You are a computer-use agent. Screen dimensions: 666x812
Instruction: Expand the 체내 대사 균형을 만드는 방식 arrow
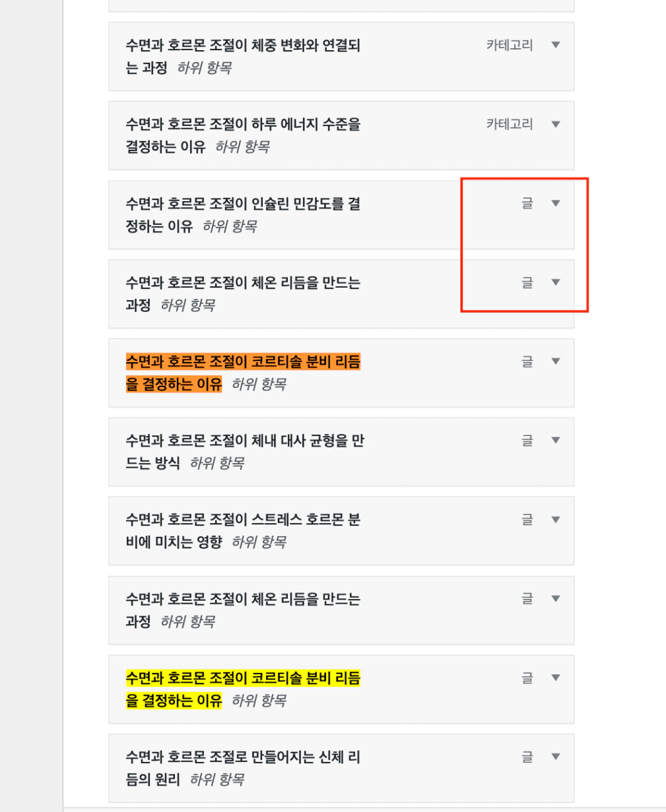[556, 441]
